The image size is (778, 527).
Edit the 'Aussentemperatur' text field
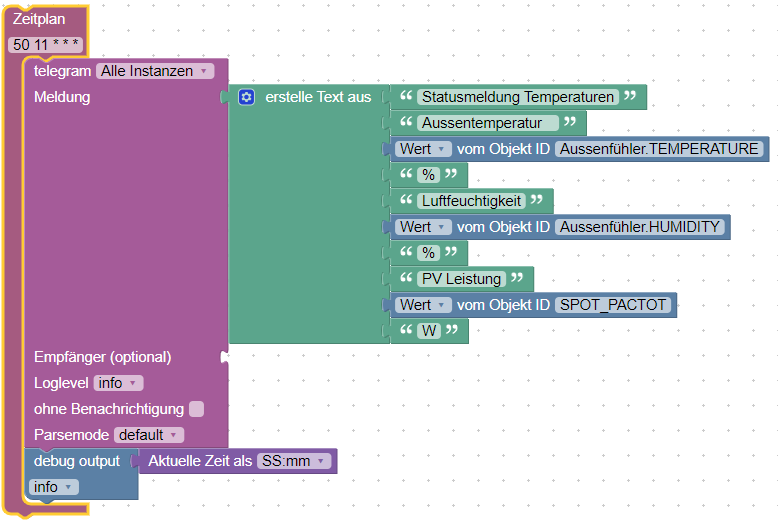(488, 123)
